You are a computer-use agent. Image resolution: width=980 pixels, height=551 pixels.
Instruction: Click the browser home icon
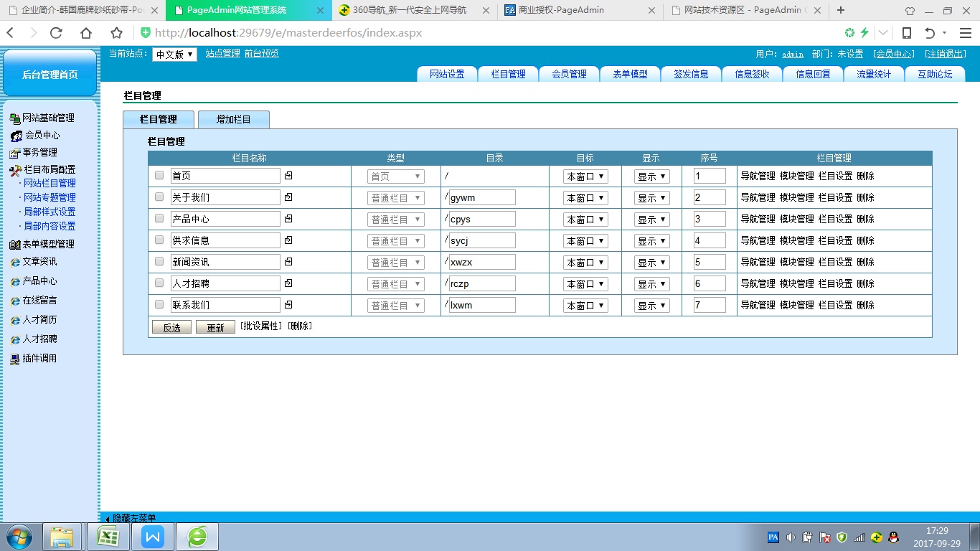point(86,33)
